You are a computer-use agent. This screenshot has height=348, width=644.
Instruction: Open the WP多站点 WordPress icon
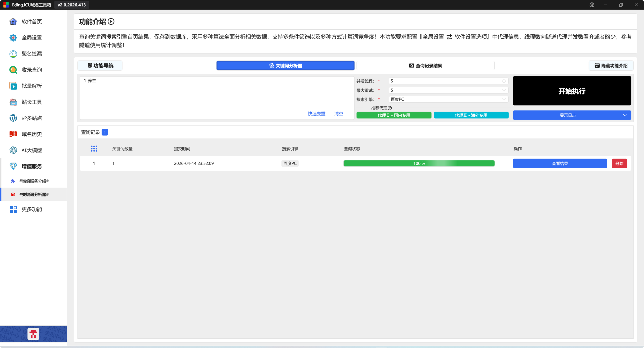[13, 118]
